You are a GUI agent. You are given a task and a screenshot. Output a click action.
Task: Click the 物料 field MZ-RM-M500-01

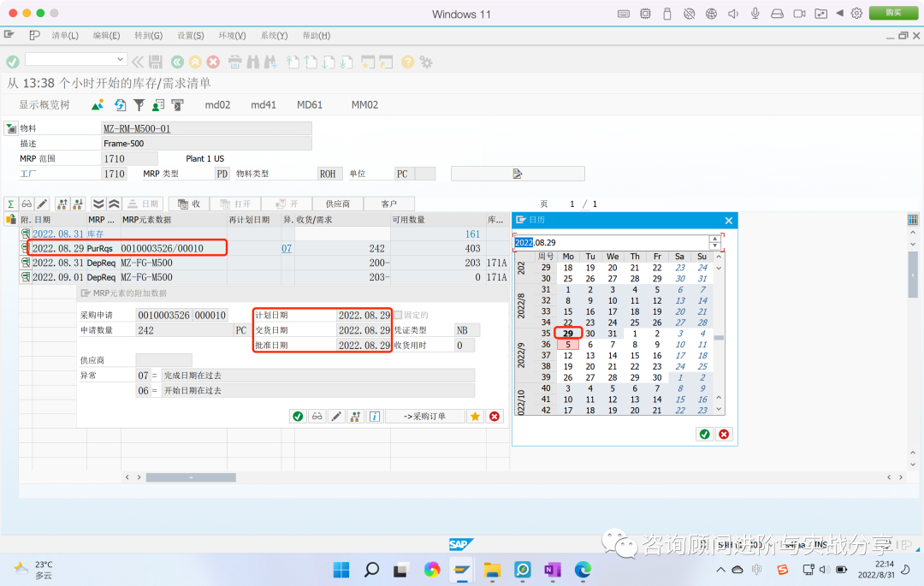point(206,128)
